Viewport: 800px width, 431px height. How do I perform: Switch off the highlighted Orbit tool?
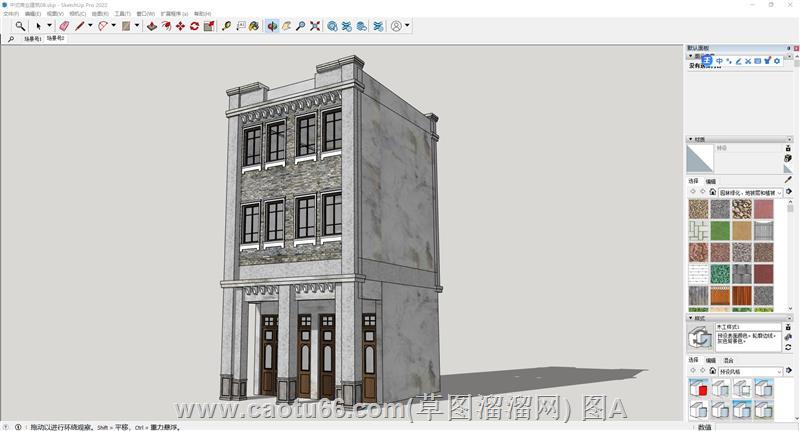click(x=272, y=26)
